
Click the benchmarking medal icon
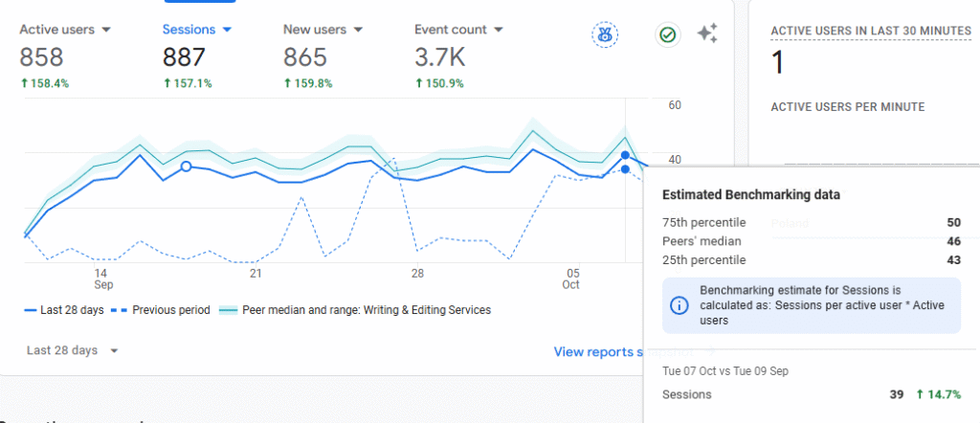[605, 34]
